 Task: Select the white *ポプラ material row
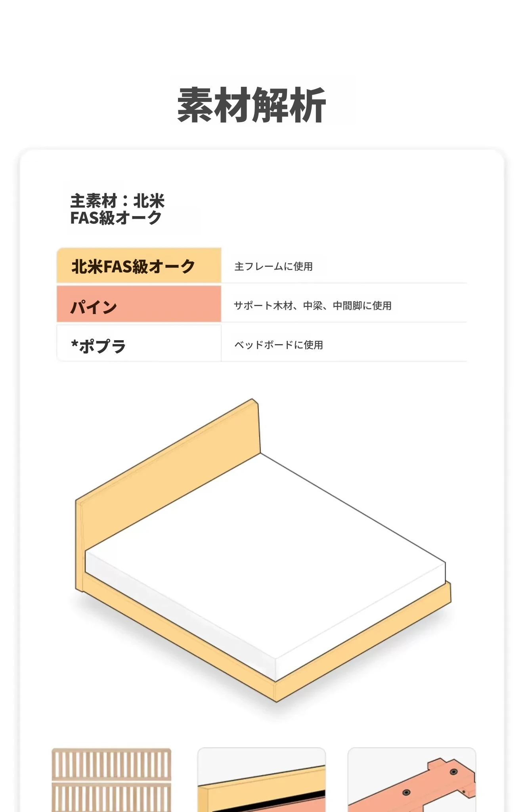point(139,344)
